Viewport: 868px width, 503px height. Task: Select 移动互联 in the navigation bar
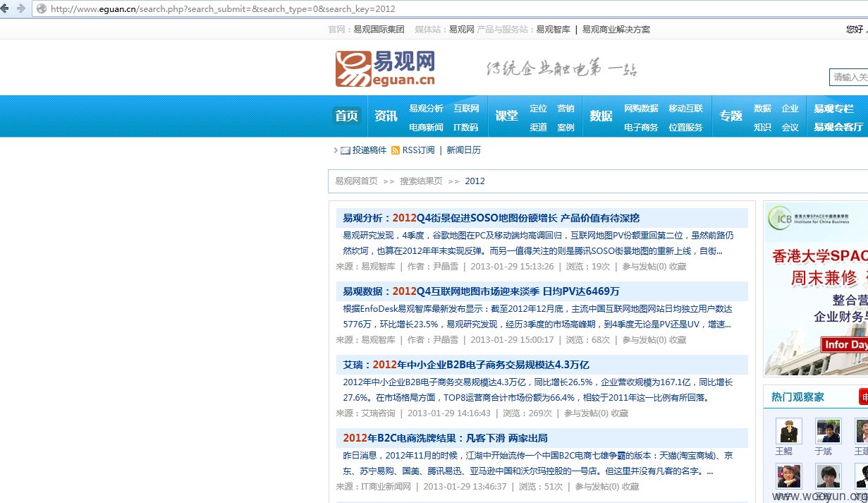(x=685, y=109)
